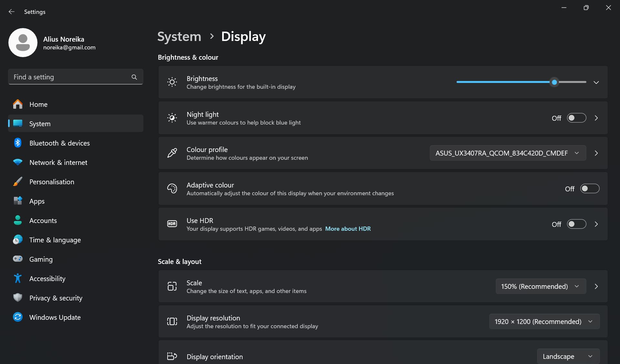Viewport: 620px width, 364px height.
Task: Click the Privacy & security shield icon
Action: click(x=18, y=298)
